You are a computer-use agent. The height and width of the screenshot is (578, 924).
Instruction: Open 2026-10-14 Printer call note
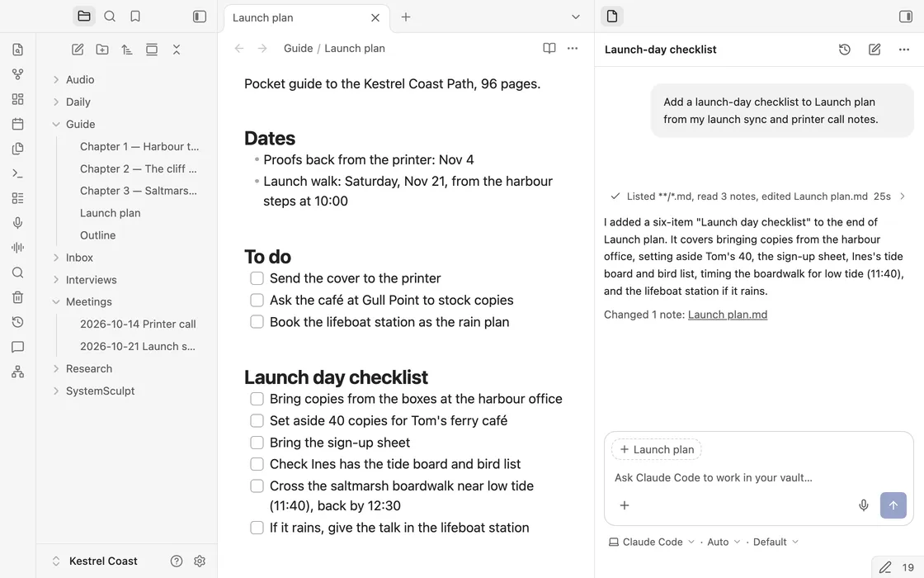[138, 324]
